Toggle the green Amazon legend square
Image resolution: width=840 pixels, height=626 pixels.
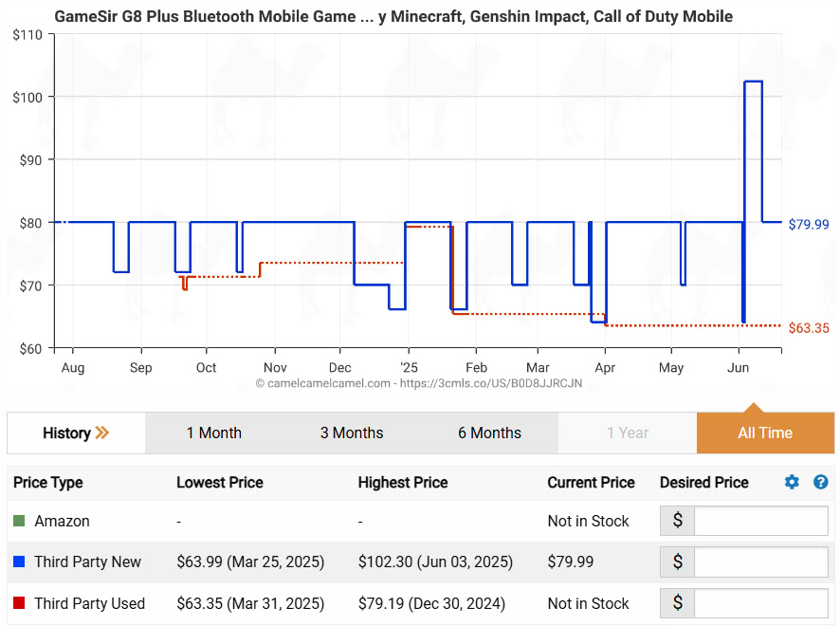[x=19, y=521]
